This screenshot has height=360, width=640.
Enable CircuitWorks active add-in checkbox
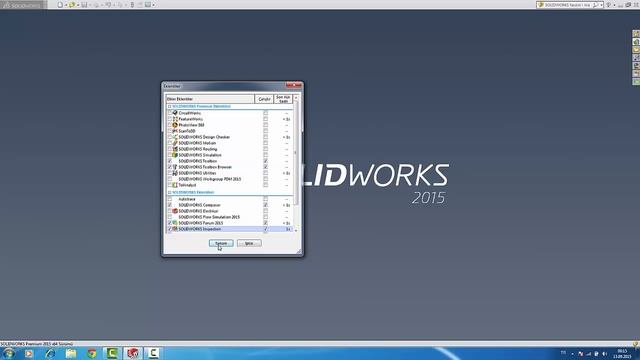click(x=170, y=113)
